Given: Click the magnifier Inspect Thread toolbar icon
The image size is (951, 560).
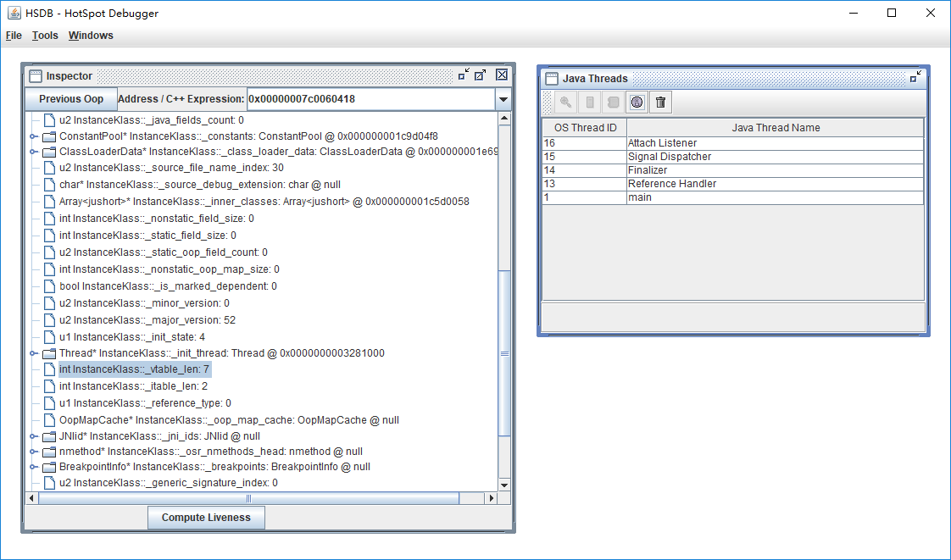Looking at the screenshot, I should (x=565, y=103).
